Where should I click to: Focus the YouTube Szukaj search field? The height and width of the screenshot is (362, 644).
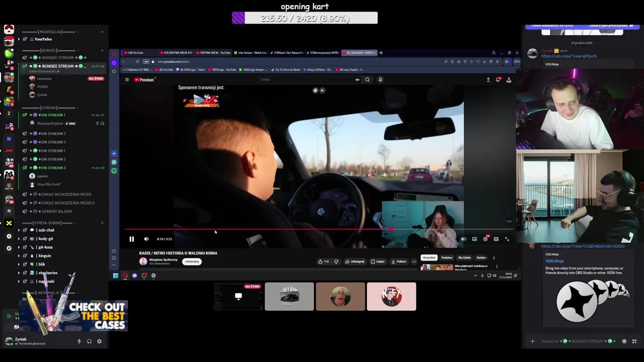tap(307, 79)
